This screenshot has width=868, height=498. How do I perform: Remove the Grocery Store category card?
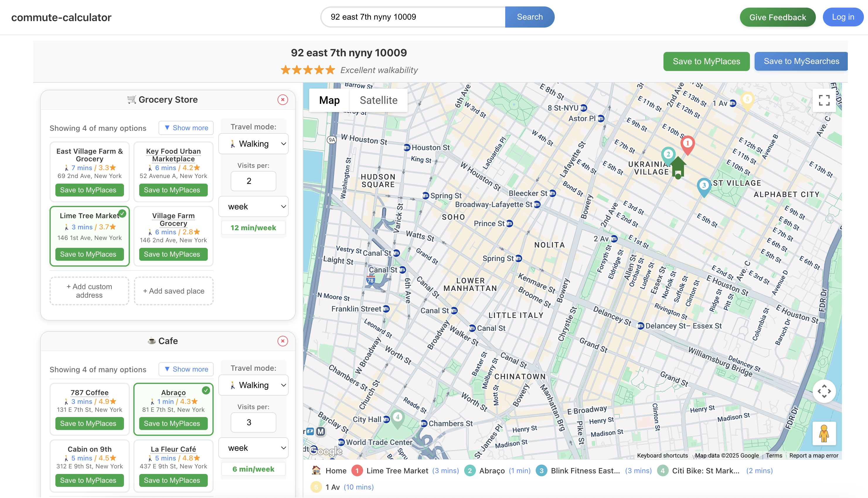[282, 99]
